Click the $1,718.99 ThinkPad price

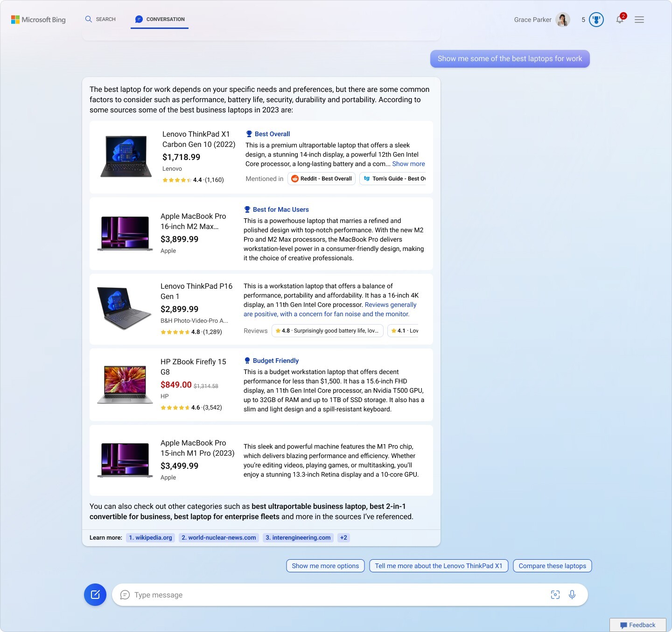pos(182,157)
